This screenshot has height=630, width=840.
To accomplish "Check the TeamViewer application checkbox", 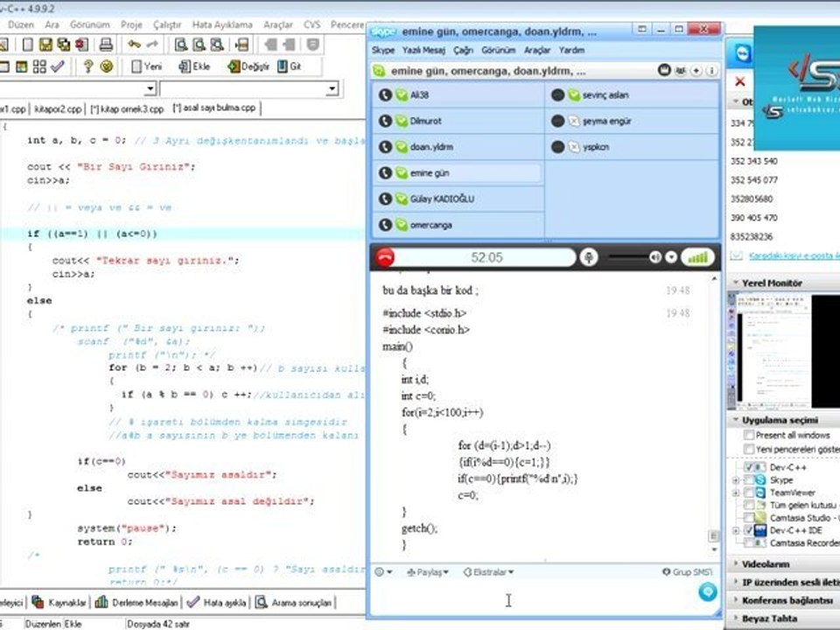I will coord(749,493).
